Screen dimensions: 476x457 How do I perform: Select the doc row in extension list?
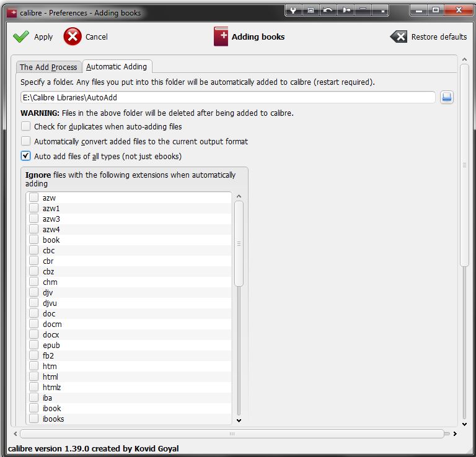[x=129, y=313]
